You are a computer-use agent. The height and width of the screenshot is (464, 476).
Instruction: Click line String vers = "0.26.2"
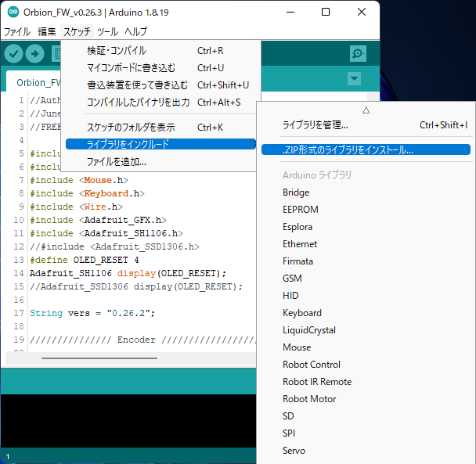92,313
